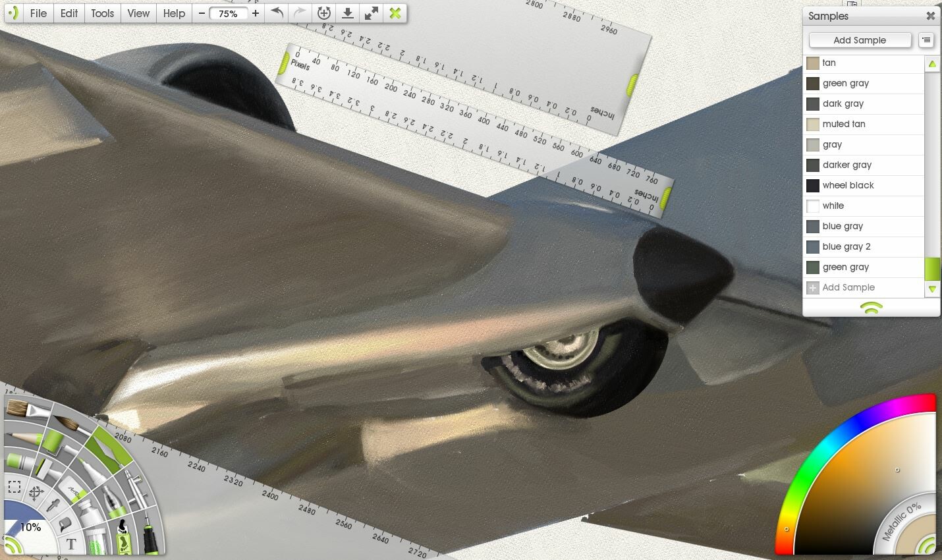942x560 pixels.
Task: Pick the gray sample row
Action: (864, 144)
